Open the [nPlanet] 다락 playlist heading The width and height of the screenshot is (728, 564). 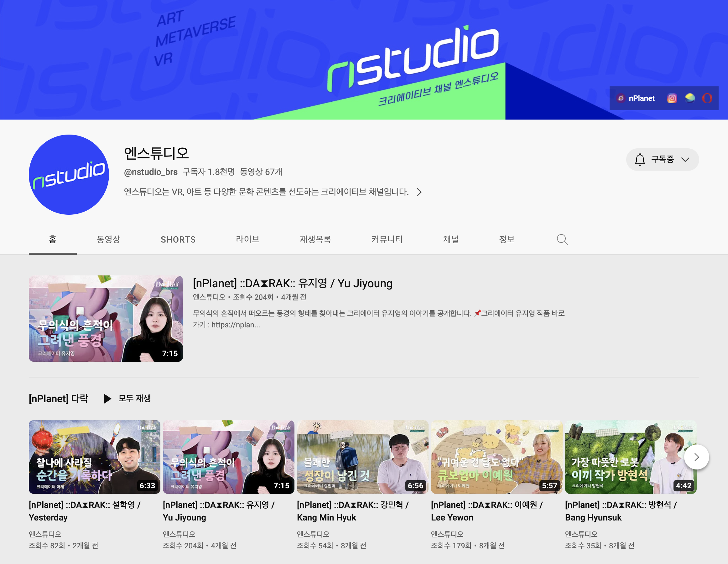(x=58, y=398)
